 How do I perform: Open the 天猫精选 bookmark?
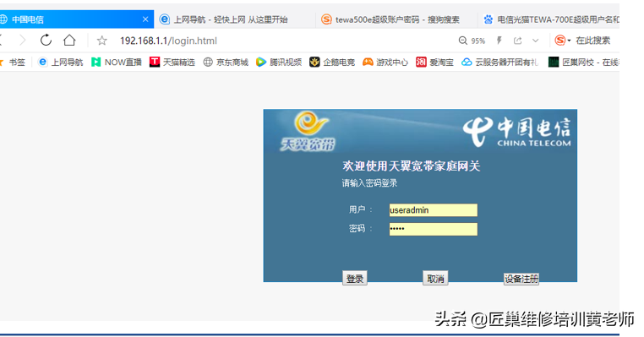172,63
